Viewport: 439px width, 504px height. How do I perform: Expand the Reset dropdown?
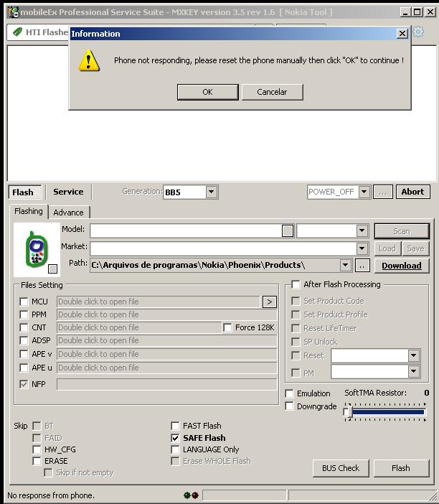pos(414,356)
